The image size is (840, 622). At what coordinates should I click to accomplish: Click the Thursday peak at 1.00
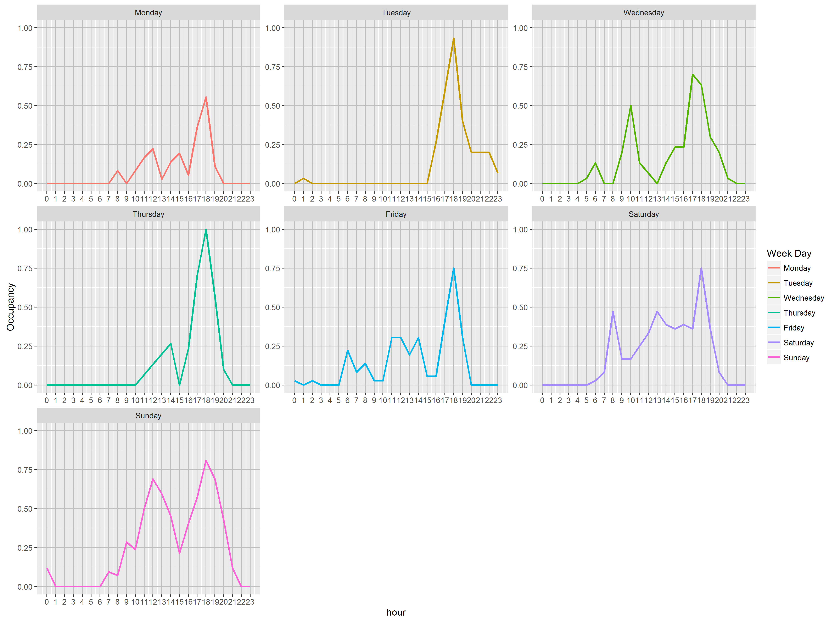(206, 229)
